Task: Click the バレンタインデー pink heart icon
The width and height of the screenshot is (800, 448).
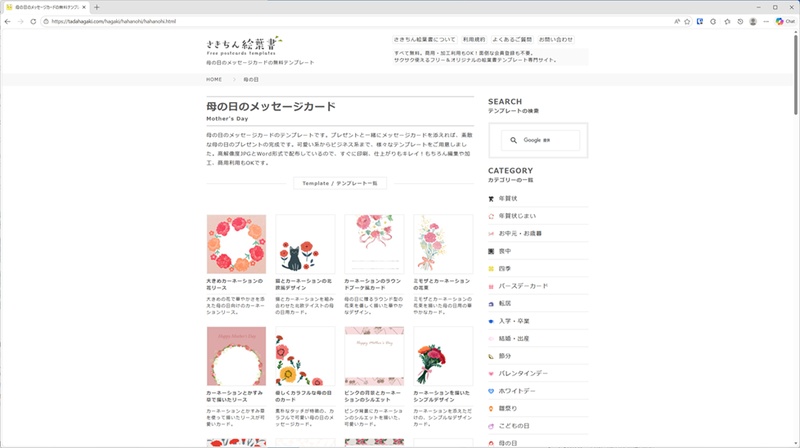Action: coord(491,374)
